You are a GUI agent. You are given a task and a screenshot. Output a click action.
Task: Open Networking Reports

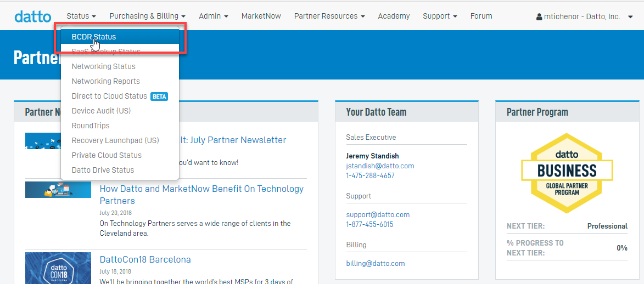(x=120, y=81)
